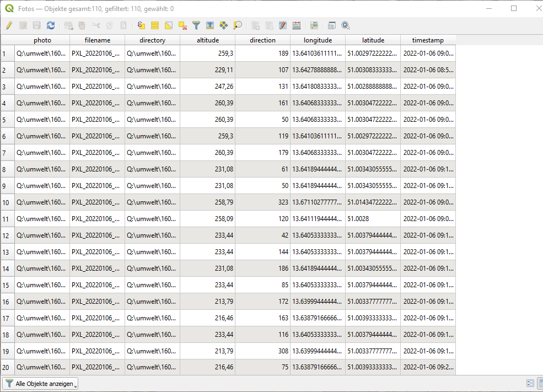Pan map to selected rows

[224, 25]
